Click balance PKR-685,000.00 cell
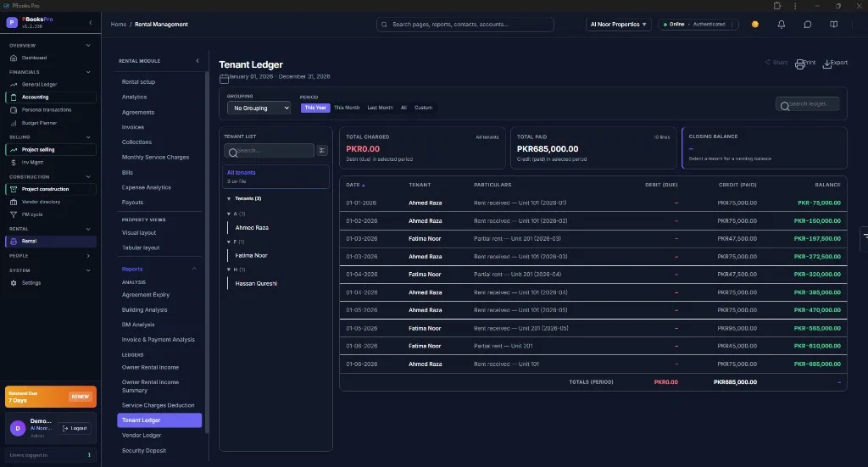The height and width of the screenshot is (467, 868). tap(817, 364)
